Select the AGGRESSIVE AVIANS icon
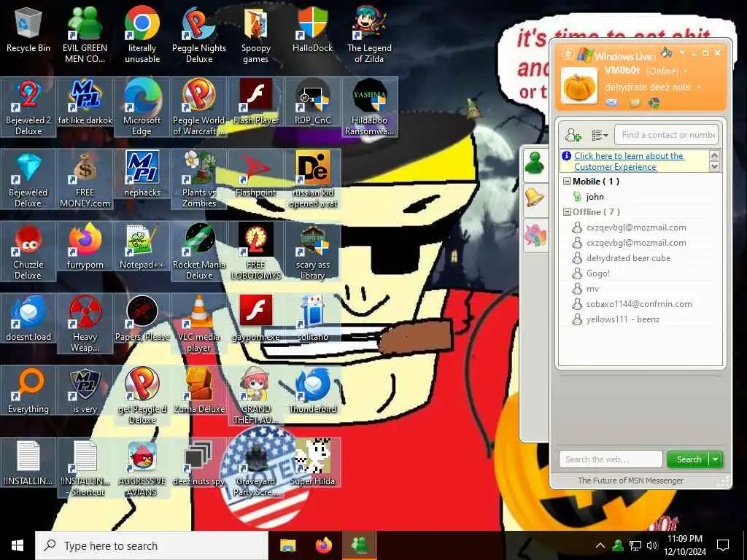Image resolution: width=747 pixels, height=560 pixels. pyautogui.click(x=142, y=470)
